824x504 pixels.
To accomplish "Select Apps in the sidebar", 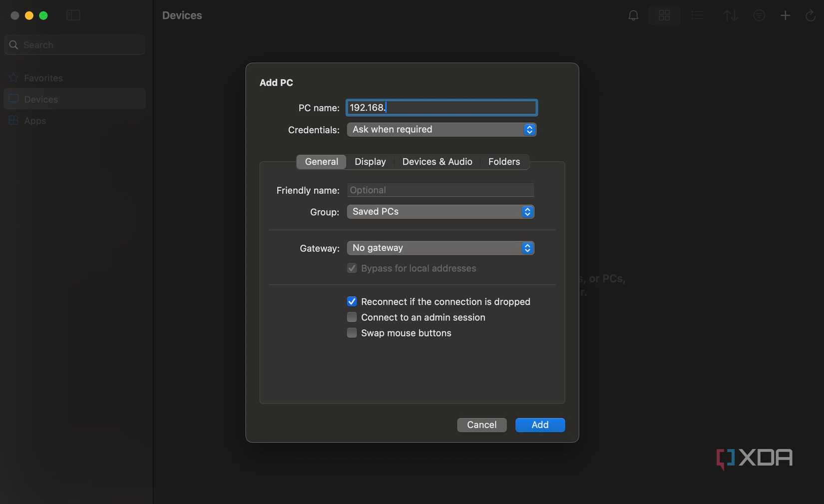I will click(34, 120).
